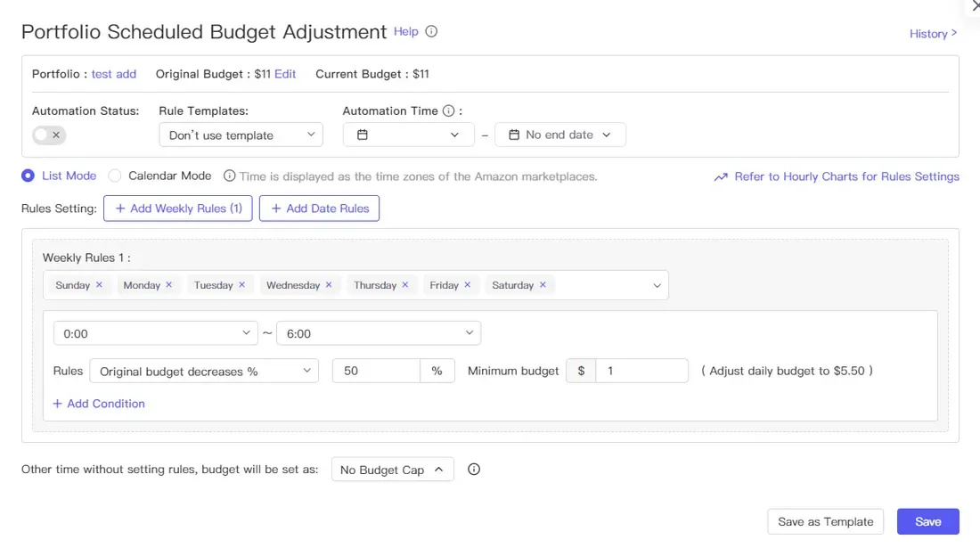Click Save as Template button
The width and height of the screenshot is (980, 556).
coord(826,521)
